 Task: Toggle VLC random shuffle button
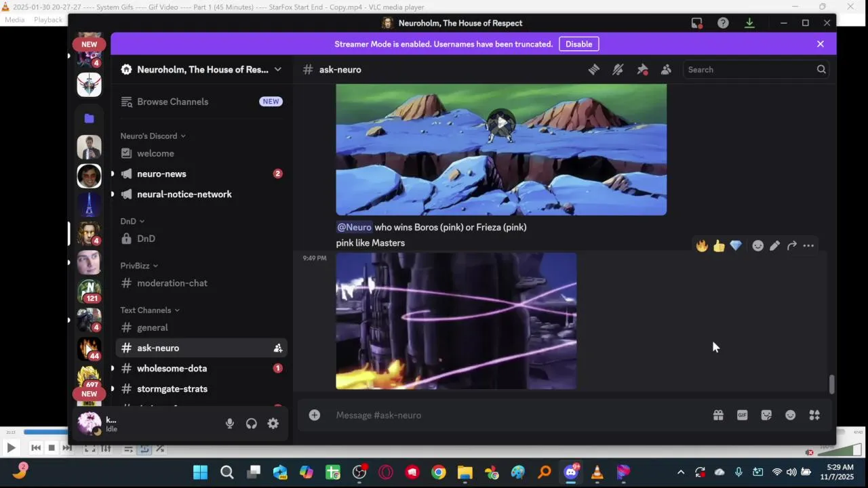(160, 448)
